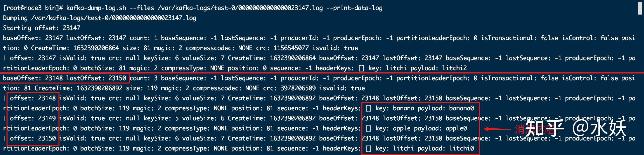Click the [root@node3 bin]# shell prompt

33,8
